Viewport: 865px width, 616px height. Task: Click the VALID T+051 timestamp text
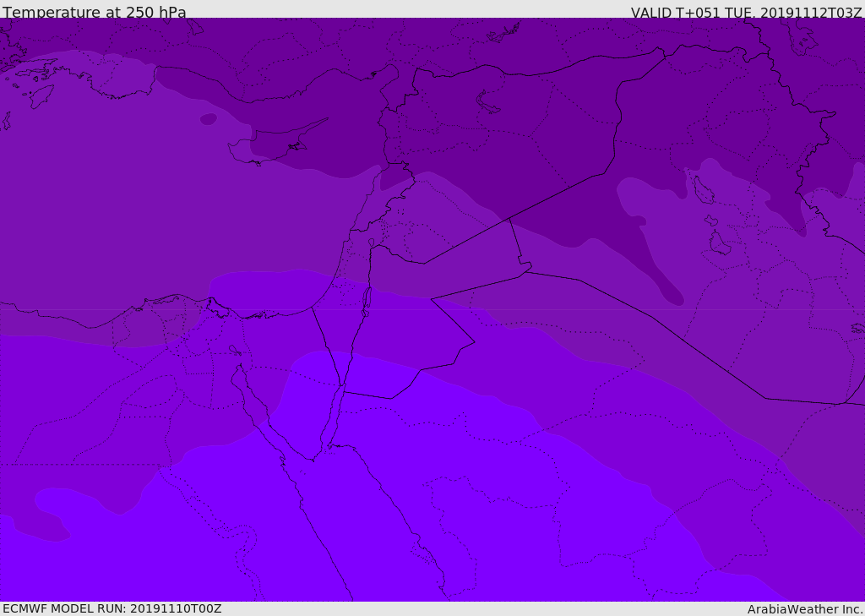746,12
